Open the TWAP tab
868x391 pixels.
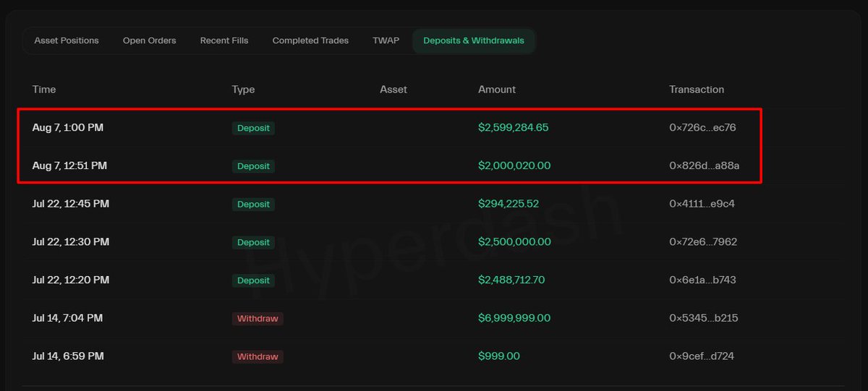(x=386, y=40)
